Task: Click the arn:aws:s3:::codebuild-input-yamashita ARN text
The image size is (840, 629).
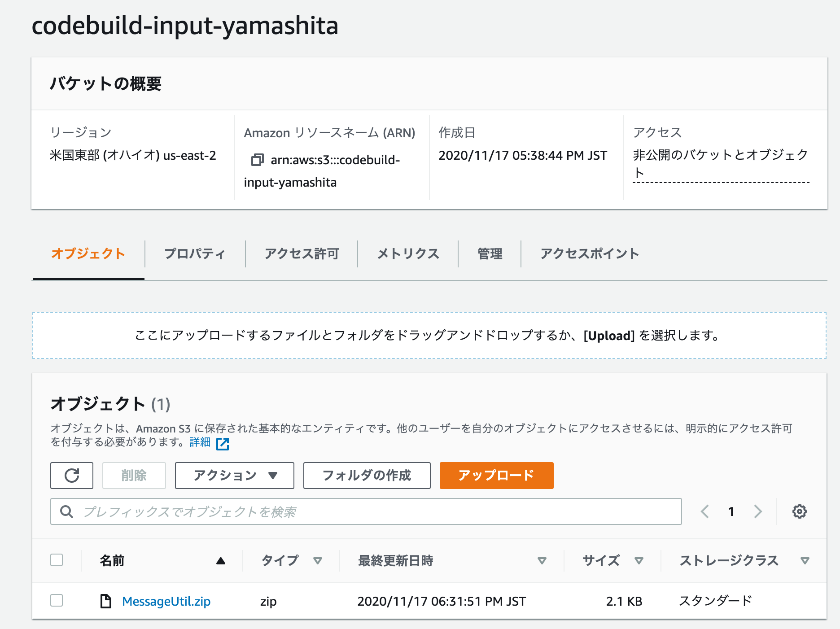Action: pyautogui.click(x=322, y=171)
